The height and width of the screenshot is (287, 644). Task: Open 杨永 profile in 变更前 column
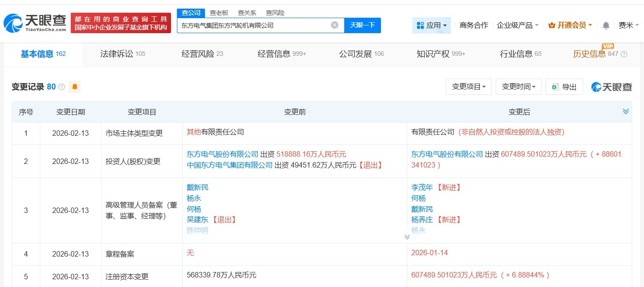tap(194, 198)
